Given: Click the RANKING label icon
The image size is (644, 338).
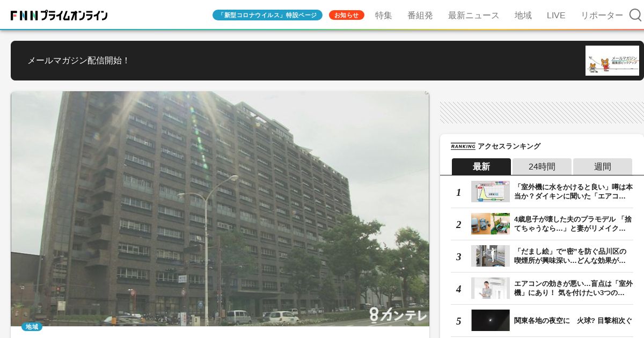Looking at the screenshot, I should coord(463,146).
